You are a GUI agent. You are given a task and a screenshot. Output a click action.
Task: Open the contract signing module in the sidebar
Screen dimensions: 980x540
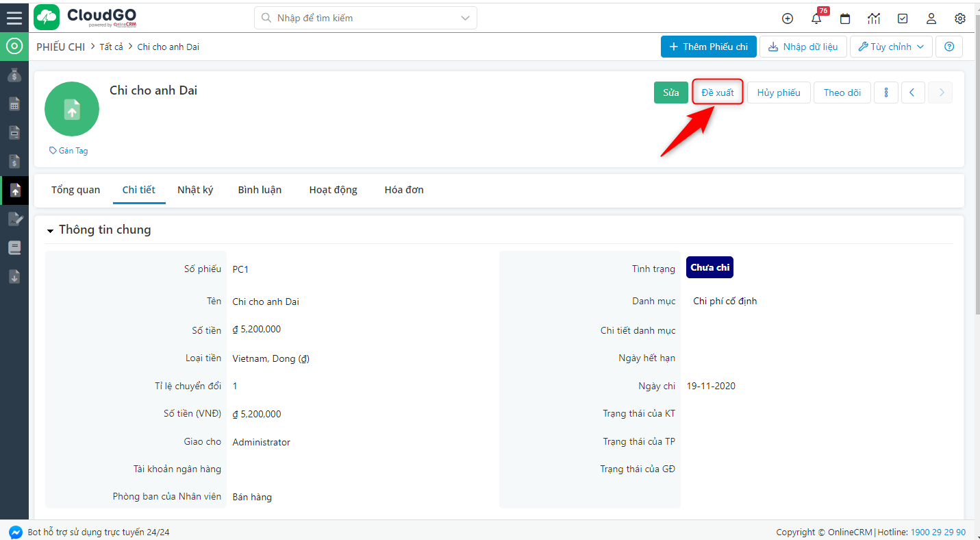pyautogui.click(x=14, y=219)
